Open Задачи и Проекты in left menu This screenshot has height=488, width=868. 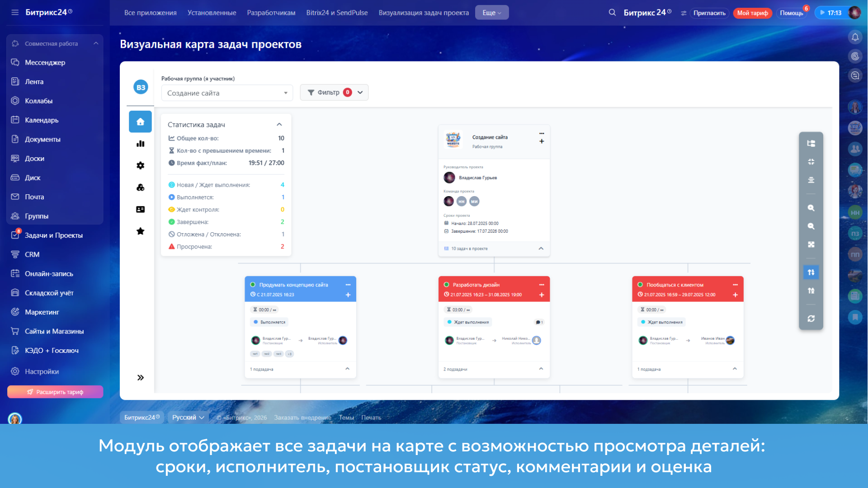tap(53, 235)
